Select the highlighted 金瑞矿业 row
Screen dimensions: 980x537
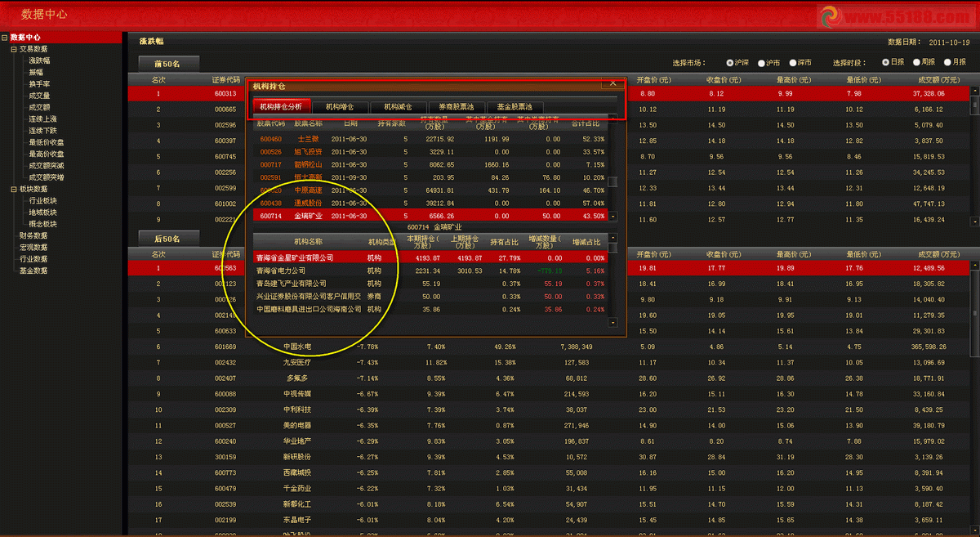(431, 216)
